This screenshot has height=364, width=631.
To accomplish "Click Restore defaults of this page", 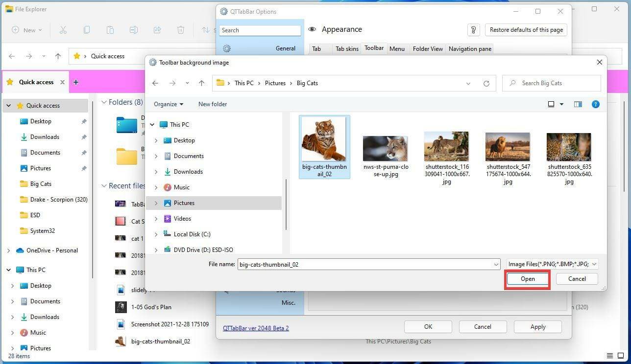I will point(526,29).
